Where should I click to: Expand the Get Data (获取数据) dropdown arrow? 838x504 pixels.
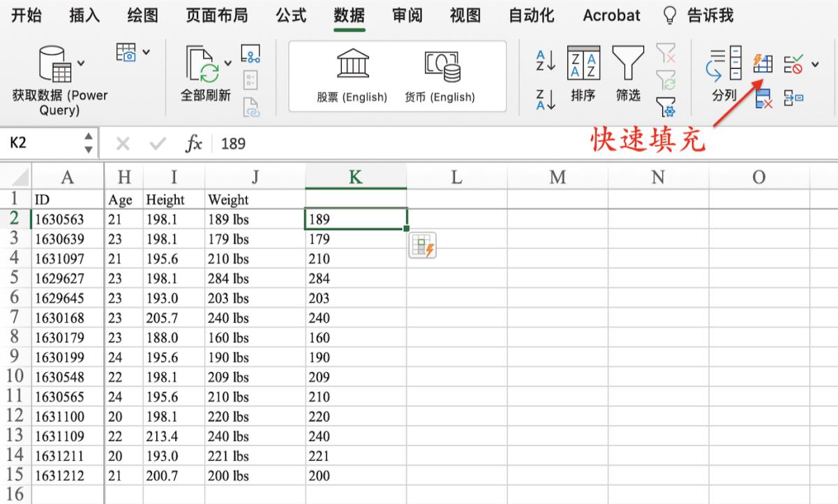pyautogui.click(x=81, y=63)
